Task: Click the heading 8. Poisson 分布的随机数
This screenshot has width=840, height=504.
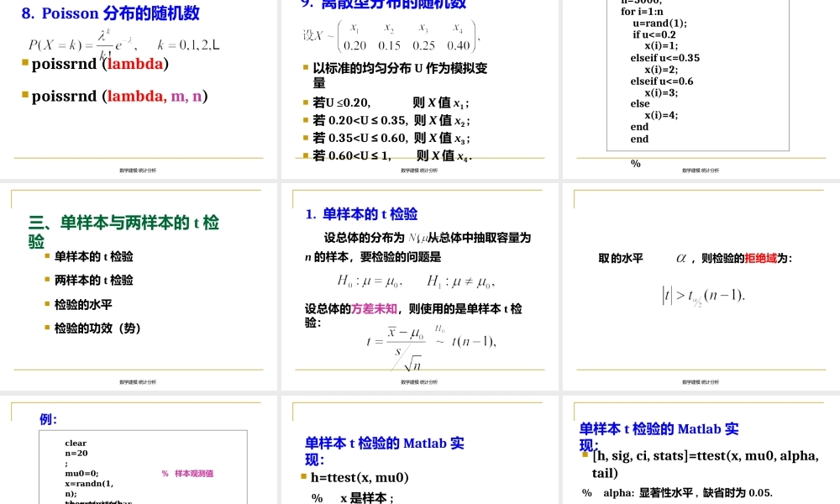Action: [x=110, y=13]
